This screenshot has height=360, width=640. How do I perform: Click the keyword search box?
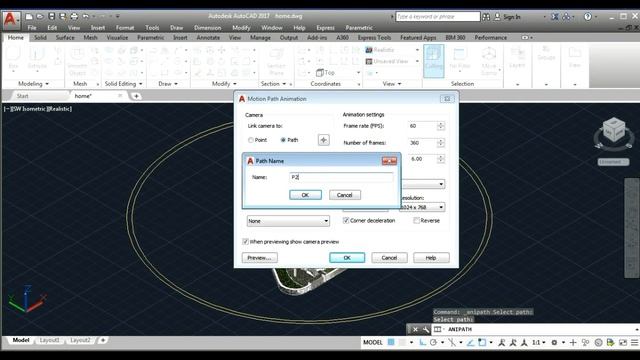(438, 17)
